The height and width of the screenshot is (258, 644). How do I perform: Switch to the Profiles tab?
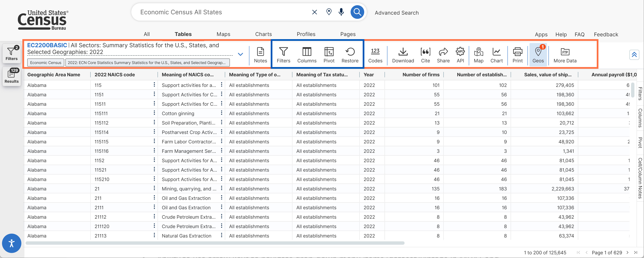[x=306, y=34]
